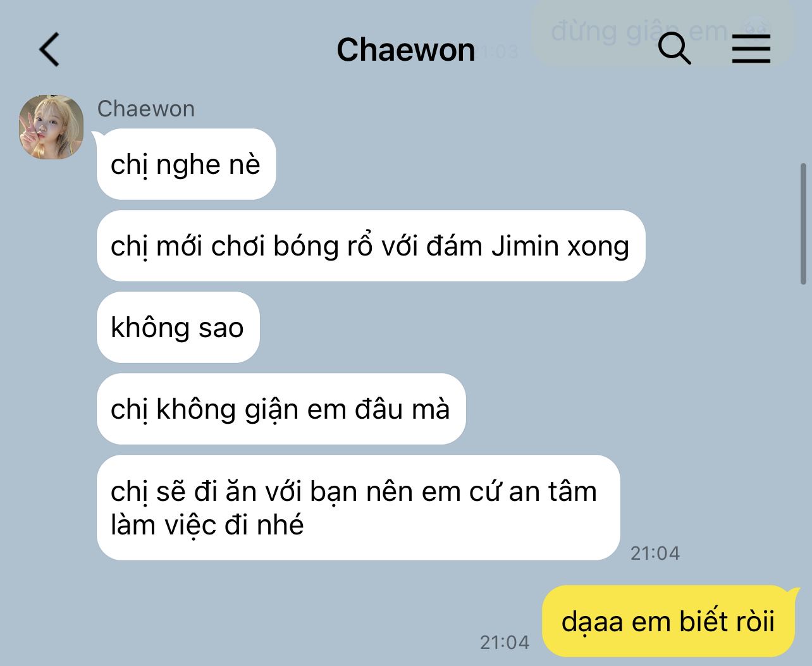Tap the 'an tâm làm việc đi nhé' message
The image size is (812, 666).
pos(358,508)
